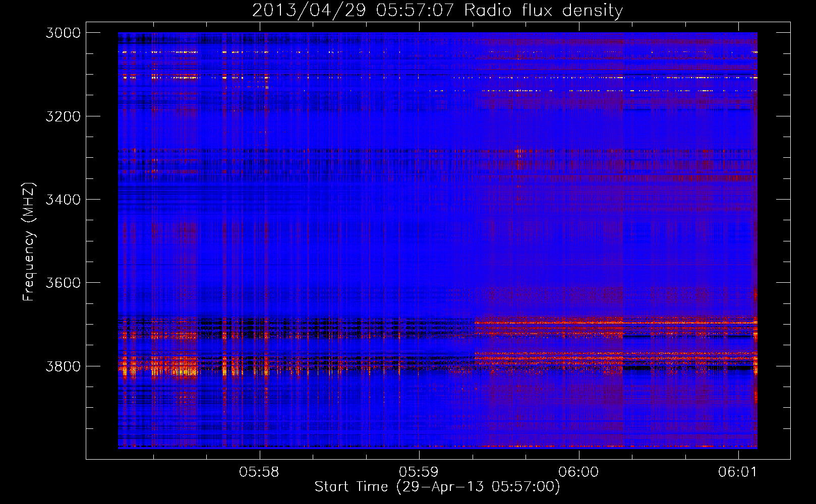Click the 3000 frequency axis label
Image resolution: width=816 pixels, height=504 pixels.
pos(63,33)
